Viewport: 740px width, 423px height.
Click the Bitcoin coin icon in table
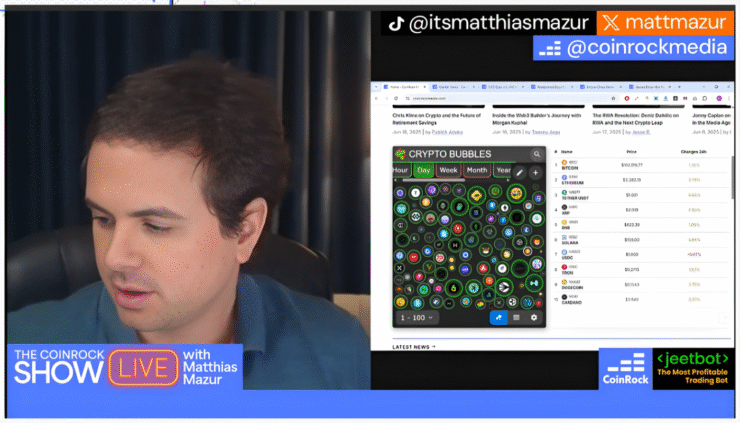tap(564, 162)
